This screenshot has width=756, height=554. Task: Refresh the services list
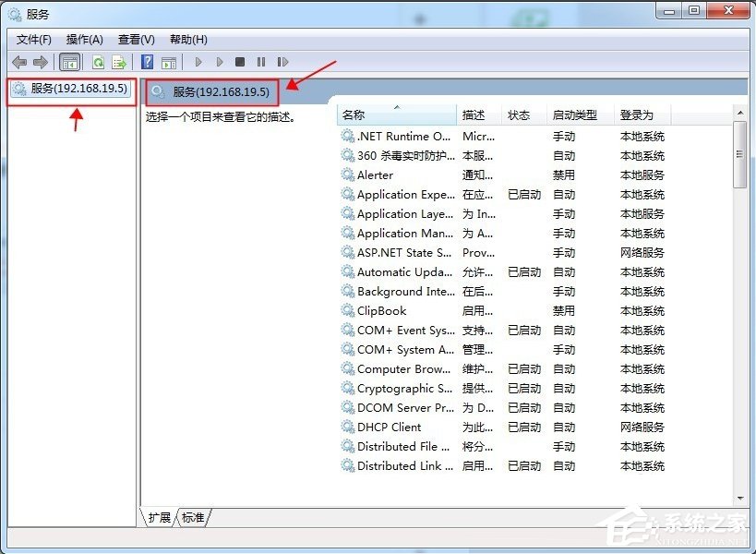pos(97,62)
